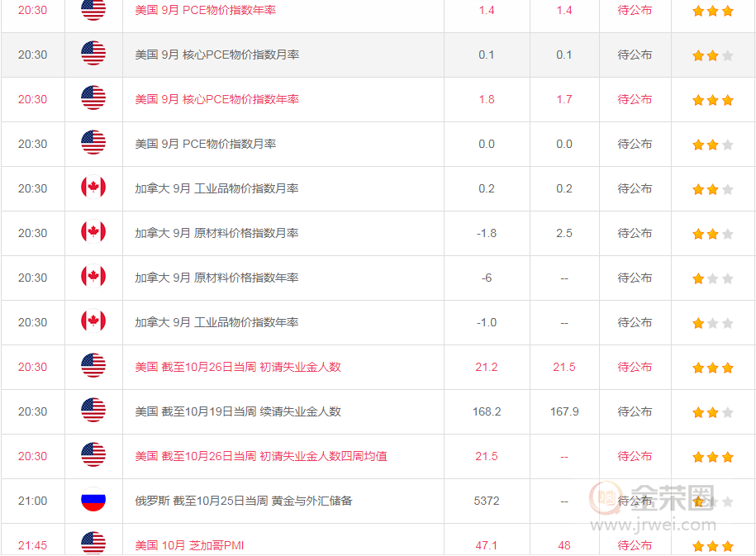756x556 pixels.
Task: Open 美国 截至10月26日当周 初请失业金人数 link
Action: pyautogui.click(x=238, y=367)
